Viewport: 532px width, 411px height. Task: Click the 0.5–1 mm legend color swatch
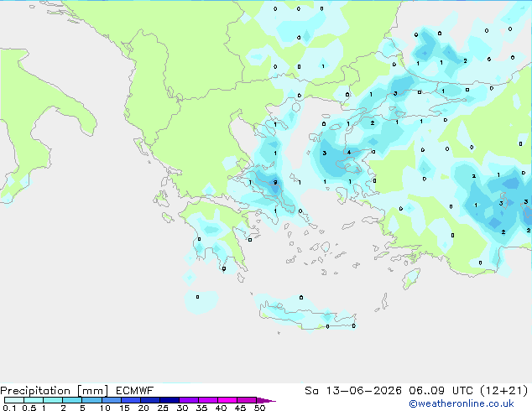click(34, 400)
